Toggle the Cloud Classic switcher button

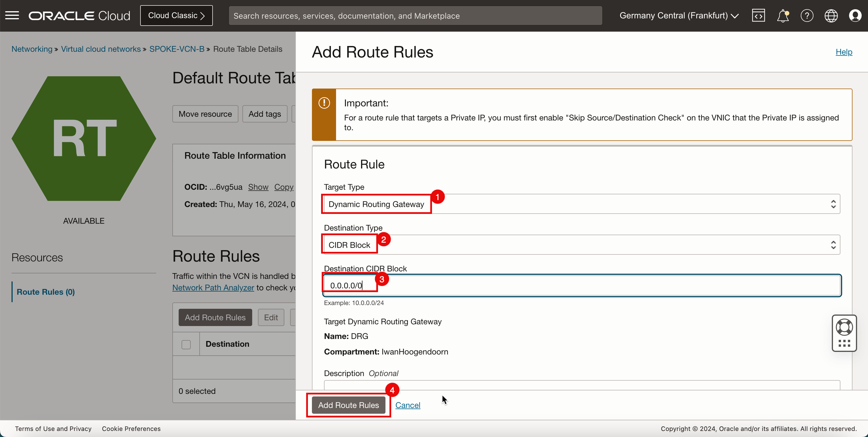coord(176,16)
